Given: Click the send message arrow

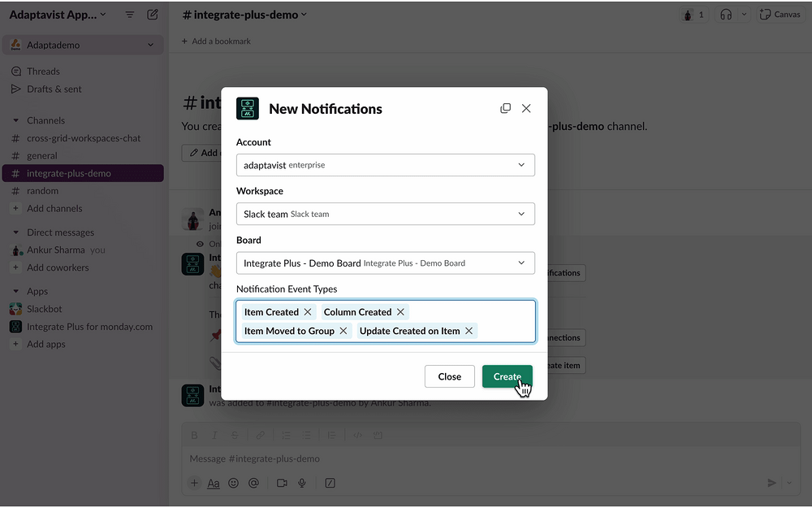Looking at the screenshot, I should point(771,483).
